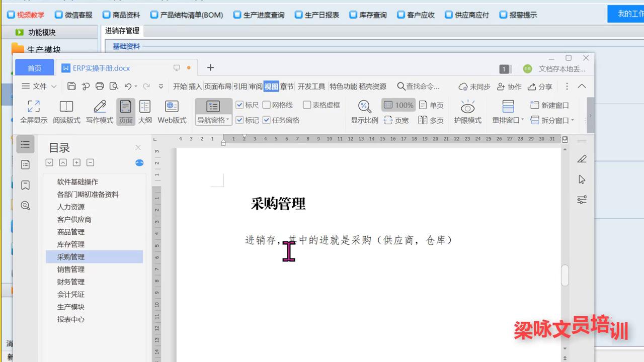
Task: Enable 写作模式 writing mode
Action: click(x=99, y=111)
